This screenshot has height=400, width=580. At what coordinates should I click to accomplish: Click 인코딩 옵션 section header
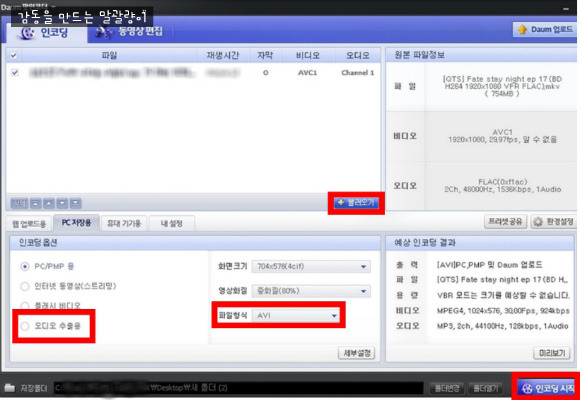click(195, 243)
